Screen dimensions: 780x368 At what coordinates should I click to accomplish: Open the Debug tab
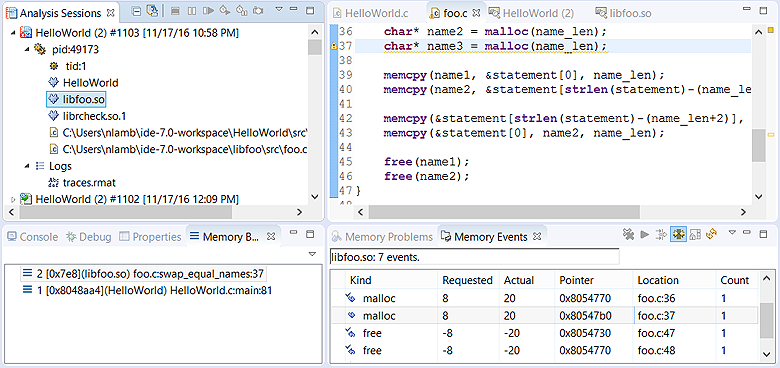point(89,237)
